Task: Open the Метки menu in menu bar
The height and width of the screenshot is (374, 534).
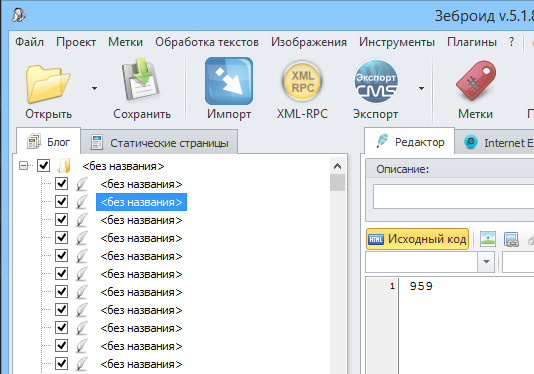Action: 125,42
